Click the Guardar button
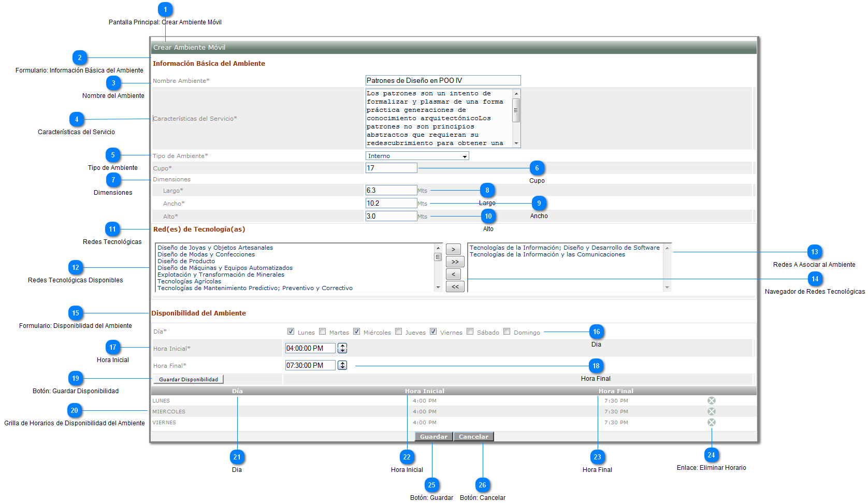This screenshot has width=868, height=503. 433,437
